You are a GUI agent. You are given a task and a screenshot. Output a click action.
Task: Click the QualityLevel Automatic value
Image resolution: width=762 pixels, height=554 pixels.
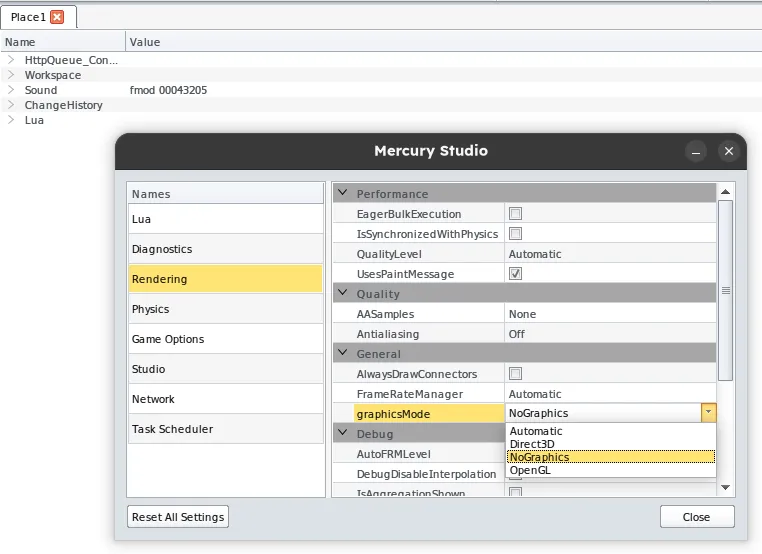(x=610, y=254)
